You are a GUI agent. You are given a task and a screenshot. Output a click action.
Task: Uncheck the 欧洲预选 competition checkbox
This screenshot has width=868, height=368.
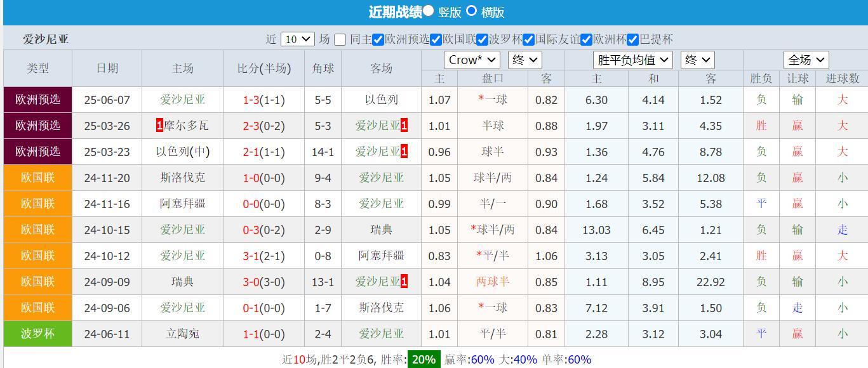[377, 39]
